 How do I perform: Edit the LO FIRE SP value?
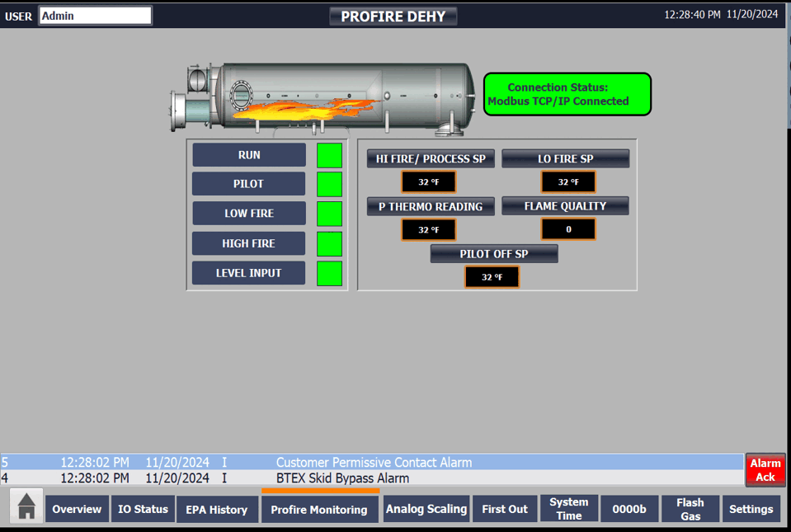[x=567, y=182]
